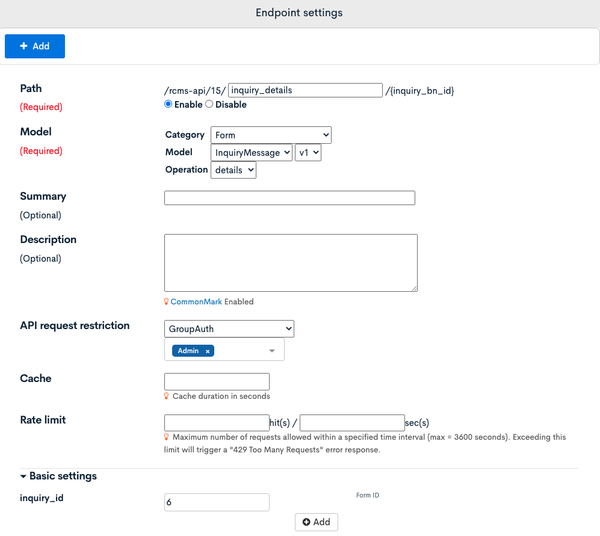
Task: Collapse the Basic settings section
Action: pyautogui.click(x=59, y=476)
